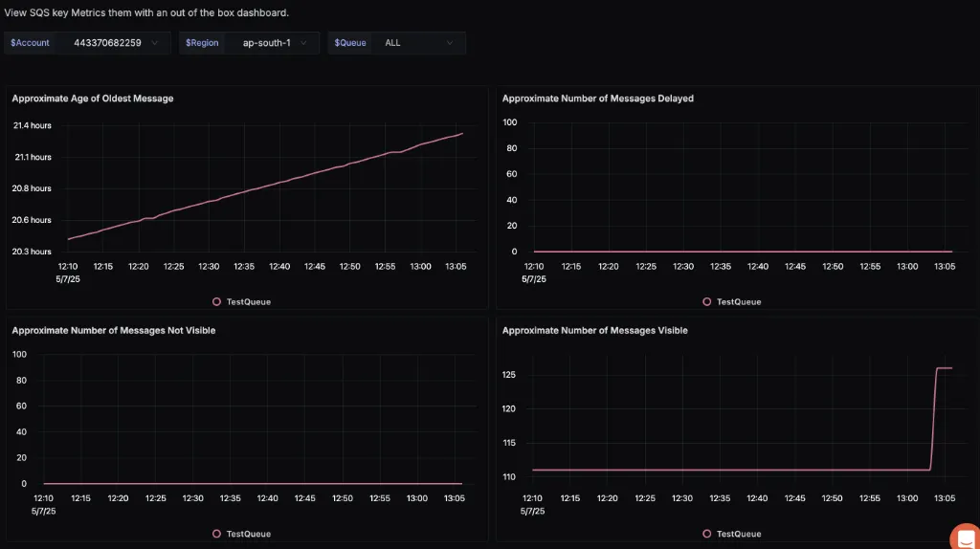Toggle TestQueue series label in Messages Visible legend
Viewport: 980px width, 549px height.
click(x=739, y=534)
